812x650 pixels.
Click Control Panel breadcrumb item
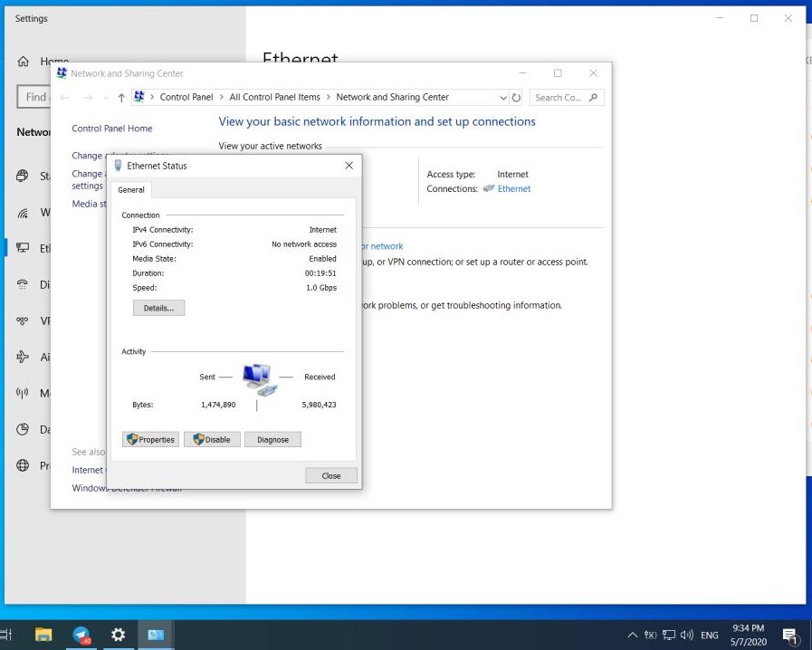pos(186,97)
